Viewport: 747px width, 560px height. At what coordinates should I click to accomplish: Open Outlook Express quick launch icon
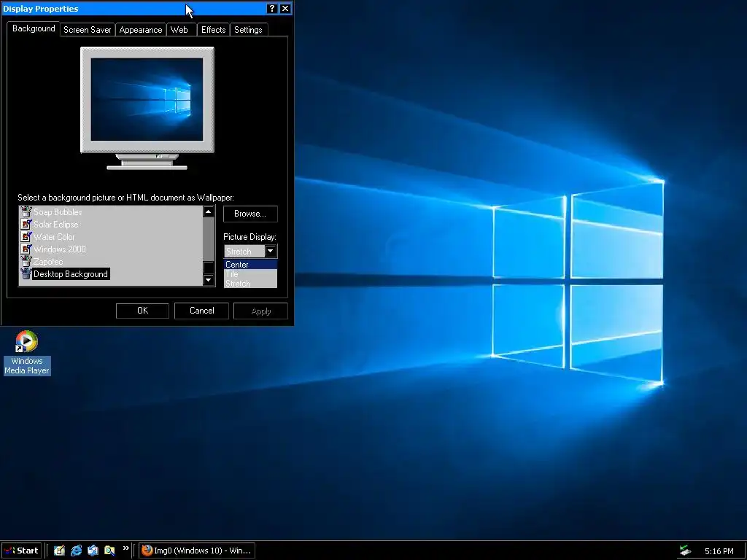[x=93, y=551]
